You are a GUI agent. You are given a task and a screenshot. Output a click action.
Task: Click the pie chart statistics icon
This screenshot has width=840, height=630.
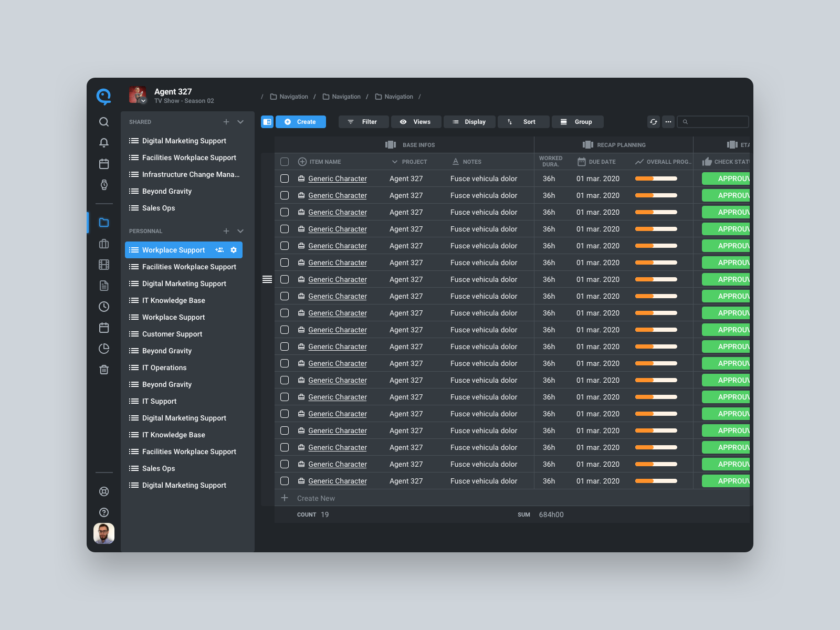[x=104, y=348]
